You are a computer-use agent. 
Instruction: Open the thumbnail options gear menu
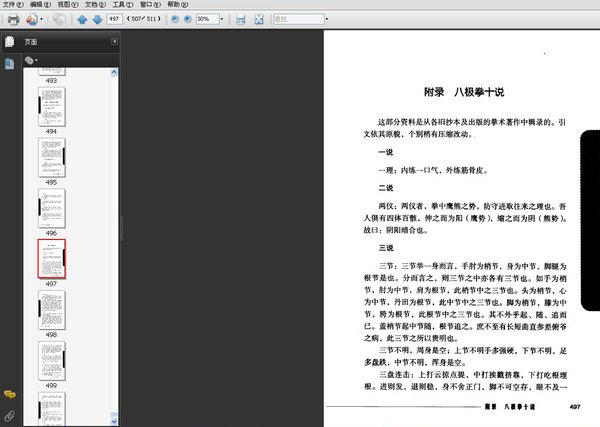pyautogui.click(x=31, y=60)
